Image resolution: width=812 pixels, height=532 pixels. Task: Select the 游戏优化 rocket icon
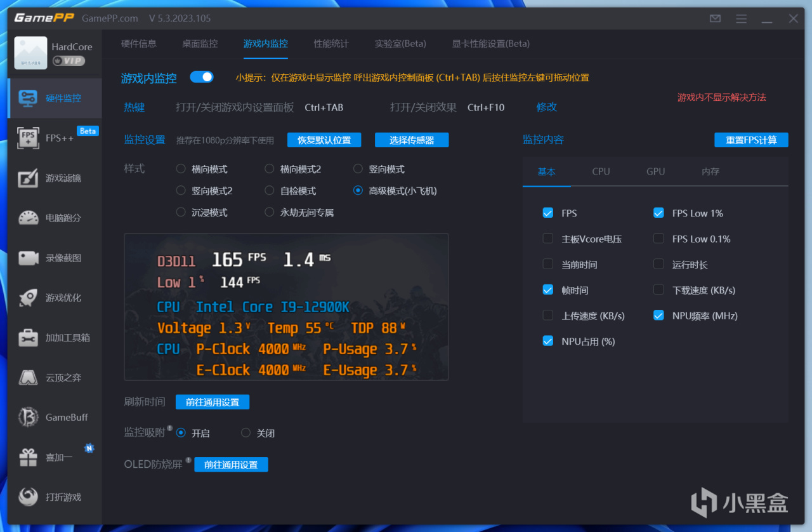tap(29, 298)
